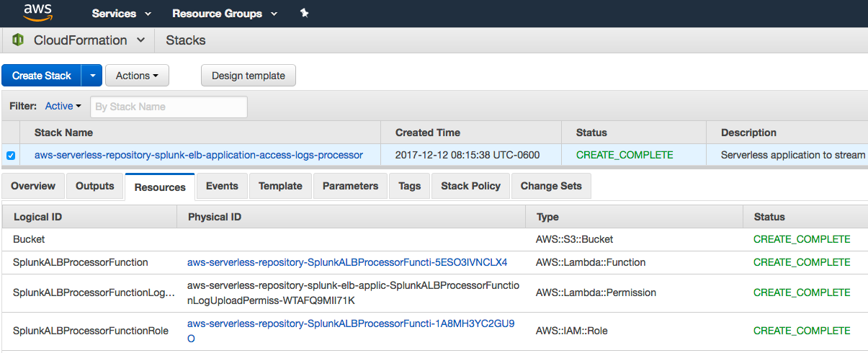Focus the By Stack Name filter field

coord(169,107)
